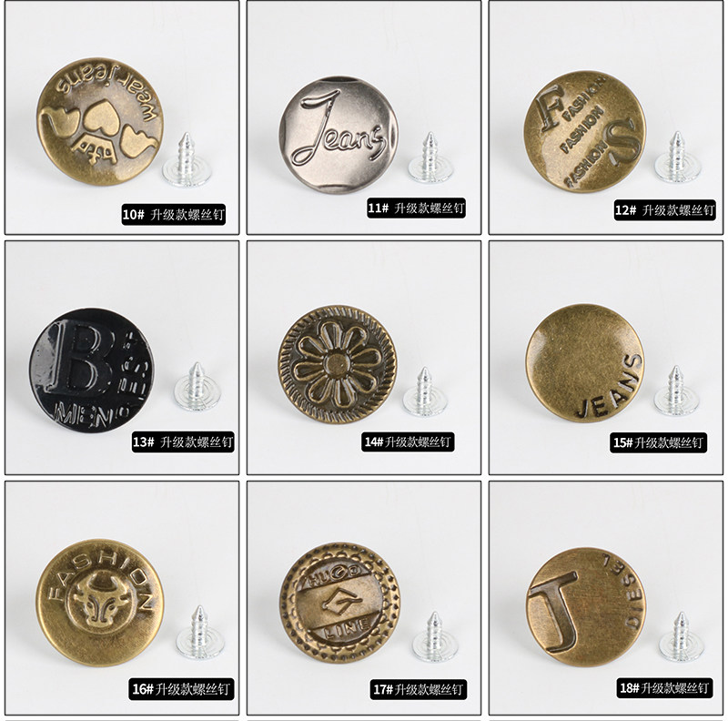Screen dimensions: 728x721
Task: Click the 13# 升级款螺丝钉 label
Action: tap(183, 442)
